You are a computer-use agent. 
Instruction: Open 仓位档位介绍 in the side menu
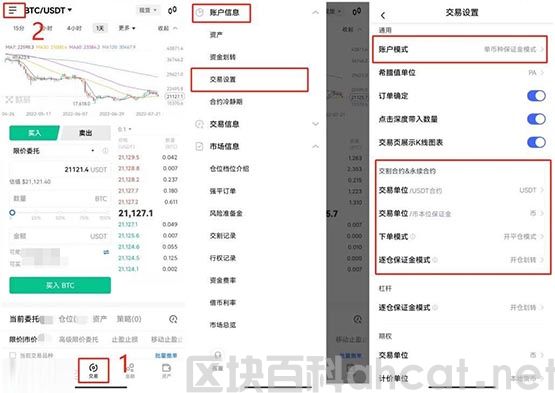coord(229,169)
